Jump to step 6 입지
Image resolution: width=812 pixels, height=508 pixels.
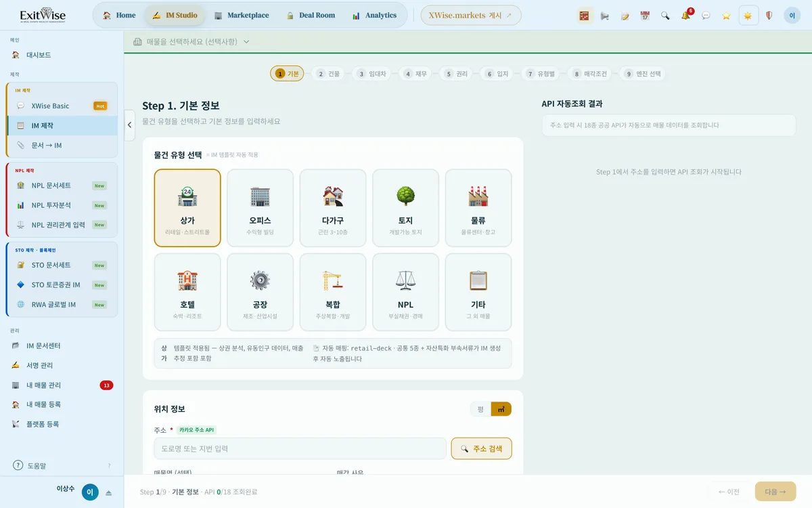click(497, 74)
